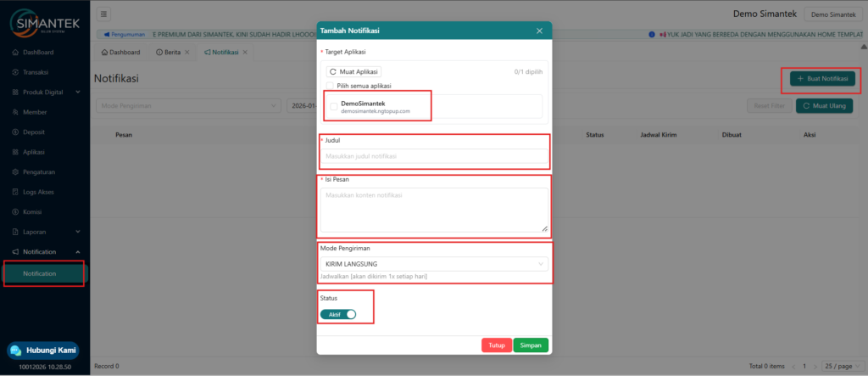The height and width of the screenshot is (376, 868).
Task: Click the Pengaturan gear icon
Action: [15, 172]
